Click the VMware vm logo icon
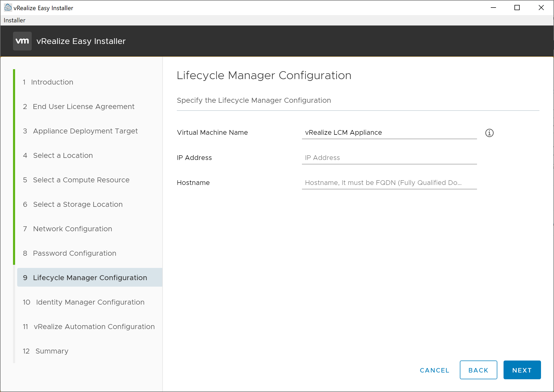This screenshot has height=392, width=554. pos(22,41)
